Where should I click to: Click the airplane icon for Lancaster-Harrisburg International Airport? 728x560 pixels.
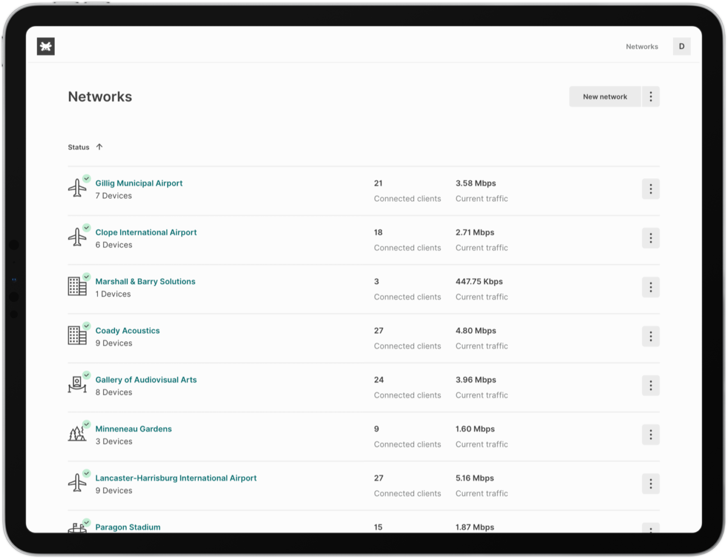click(77, 483)
